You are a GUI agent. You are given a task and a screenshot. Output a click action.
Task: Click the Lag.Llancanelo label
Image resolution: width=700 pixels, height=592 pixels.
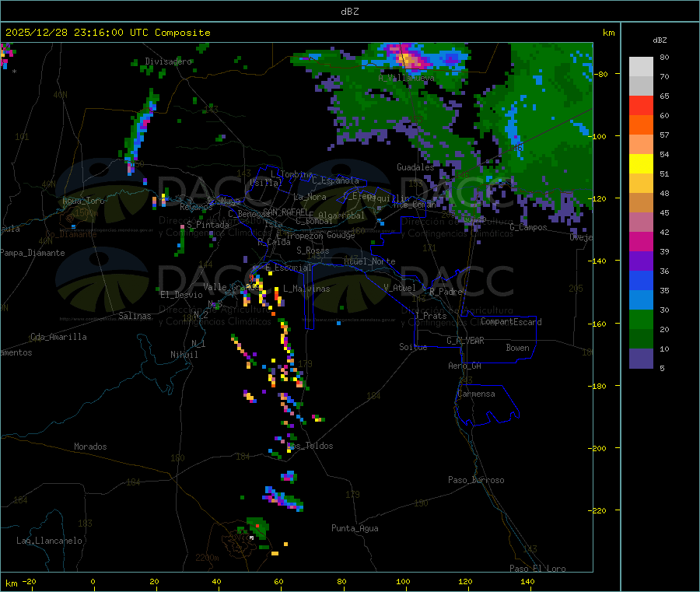(49, 541)
